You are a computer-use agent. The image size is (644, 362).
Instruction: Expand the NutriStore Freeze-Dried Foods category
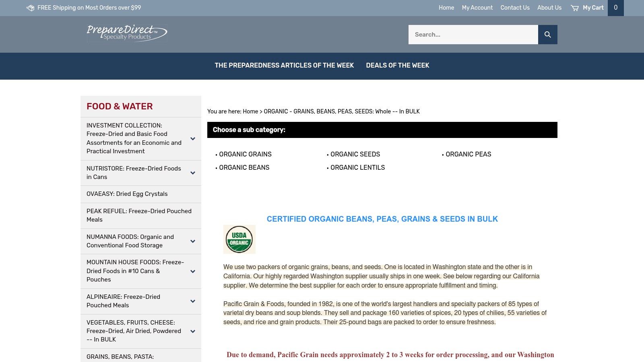pos(193,173)
